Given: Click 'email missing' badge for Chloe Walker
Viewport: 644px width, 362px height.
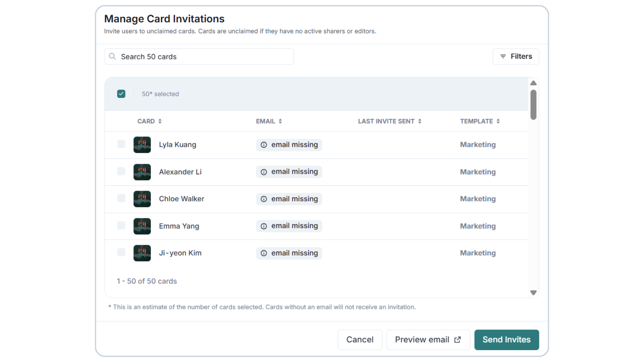Looking at the screenshot, I should tap(289, 199).
